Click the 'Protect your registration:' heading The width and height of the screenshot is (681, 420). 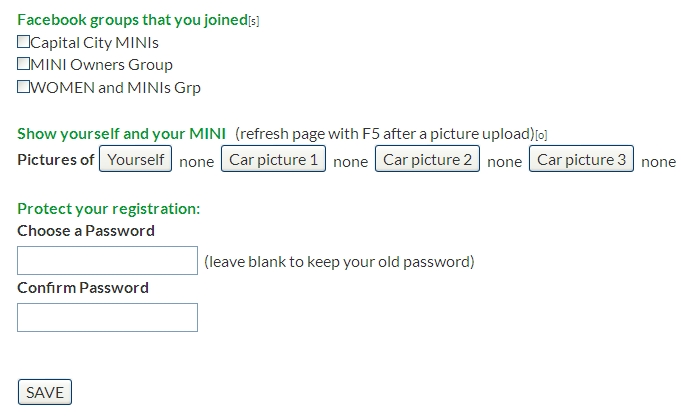coord(109,208)
